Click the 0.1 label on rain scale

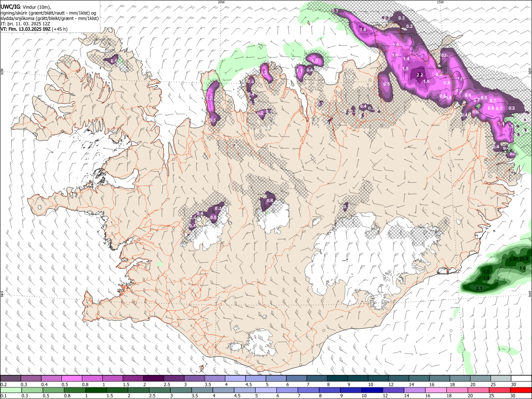coord(3,396)
